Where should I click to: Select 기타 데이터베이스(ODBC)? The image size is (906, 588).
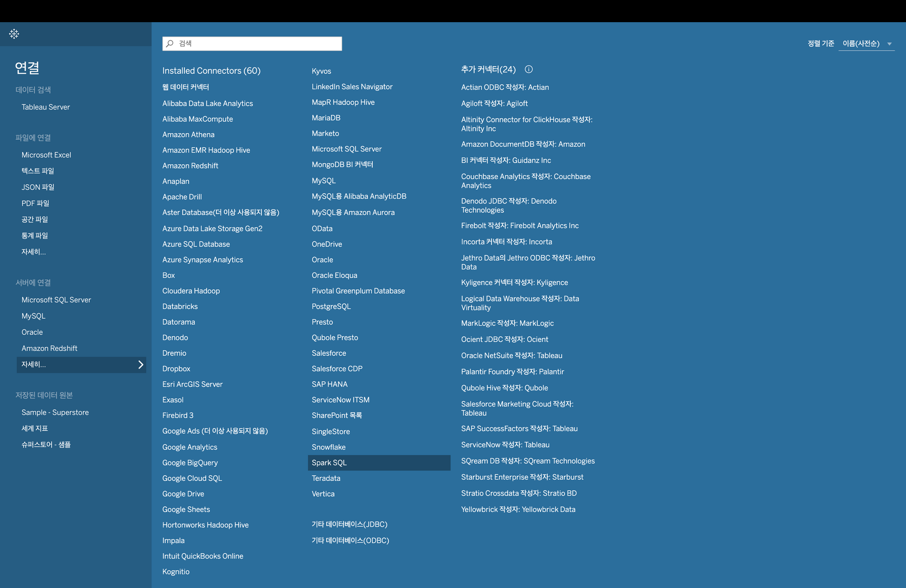[351, 541]
